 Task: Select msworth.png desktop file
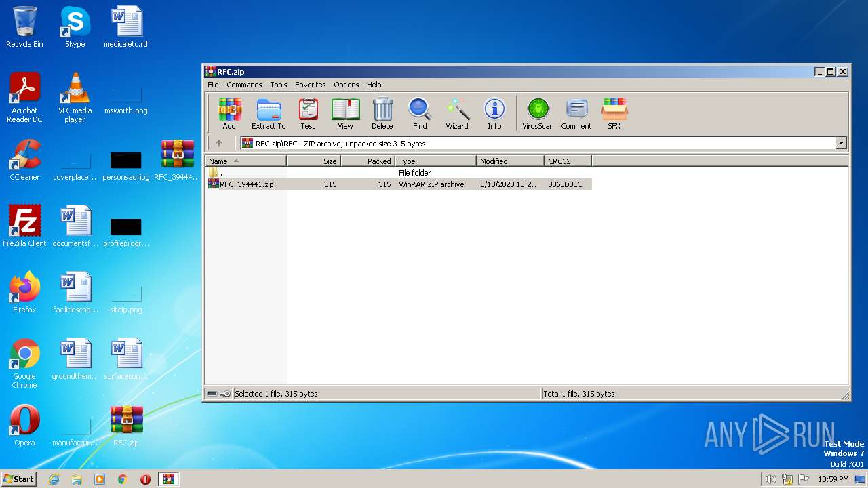(126, 98)
